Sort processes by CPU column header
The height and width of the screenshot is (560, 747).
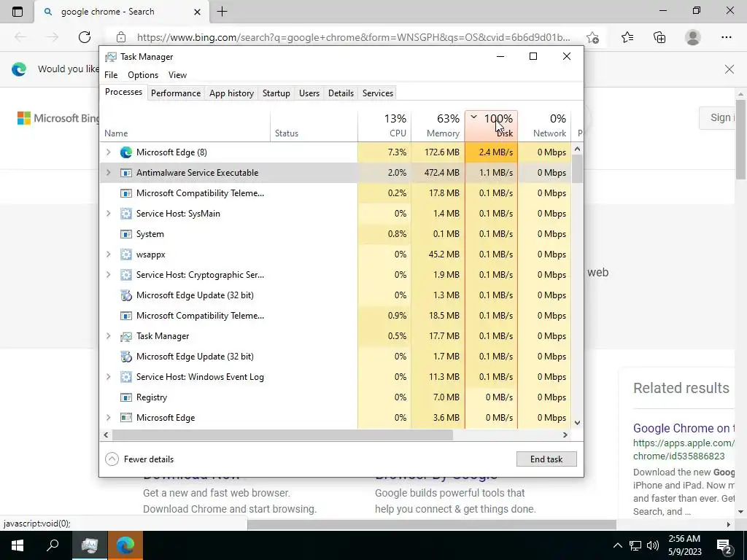[x=384, y=126]
